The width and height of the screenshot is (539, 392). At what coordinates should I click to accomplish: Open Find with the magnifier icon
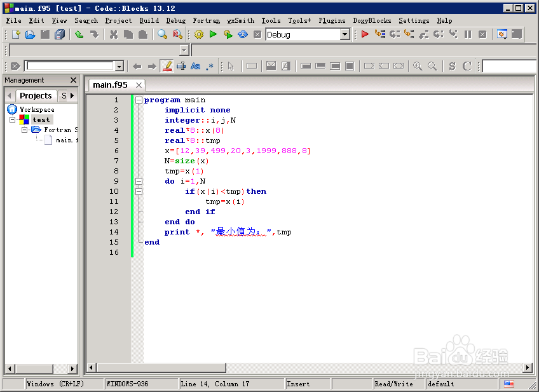click(162, 34)
